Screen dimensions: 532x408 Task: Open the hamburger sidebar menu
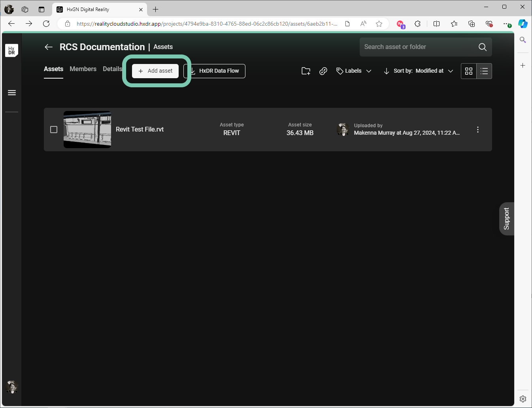pyautogui.click(x=12, y=93)
